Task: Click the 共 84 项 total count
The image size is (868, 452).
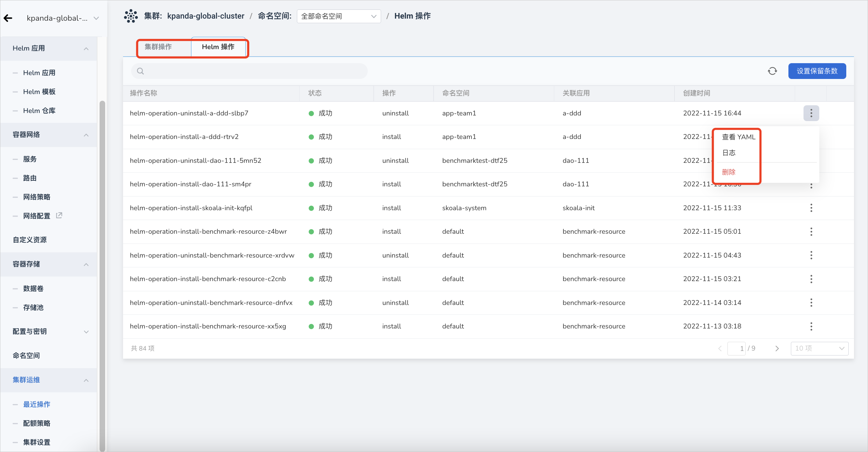Action: click(x=143, y=348)
